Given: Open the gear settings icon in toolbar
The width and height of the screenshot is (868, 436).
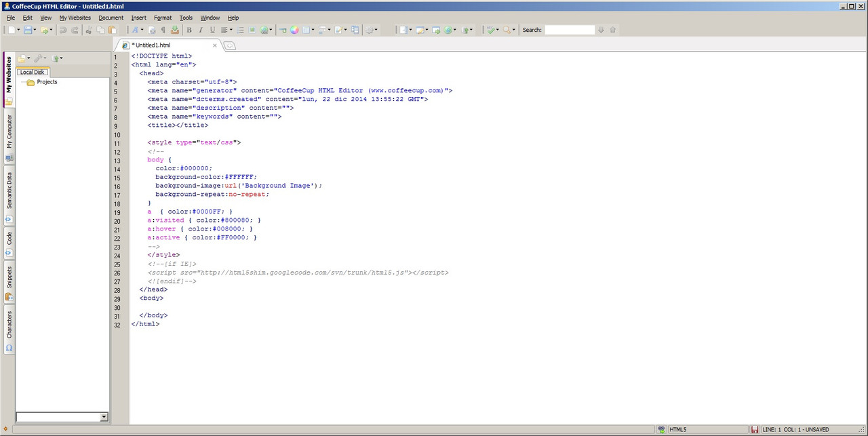Looking at the screenshot, I should click(370, 30).
